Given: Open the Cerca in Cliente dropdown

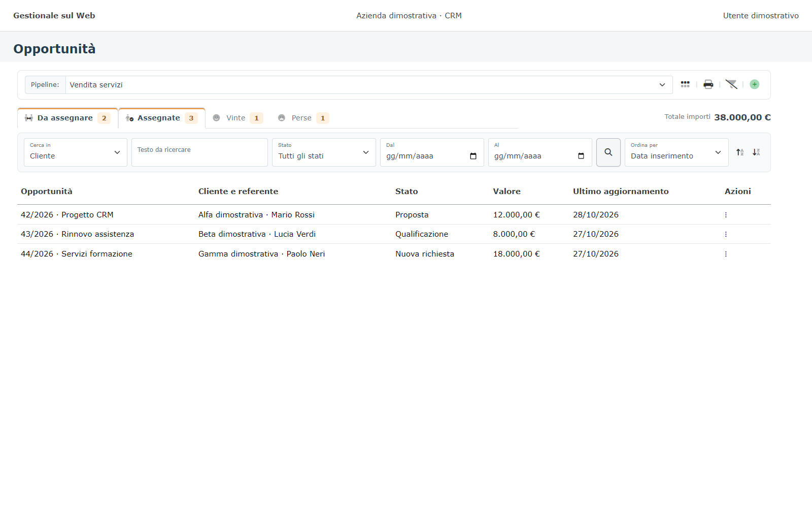Looking at the screenshot, I should [76, 152].
